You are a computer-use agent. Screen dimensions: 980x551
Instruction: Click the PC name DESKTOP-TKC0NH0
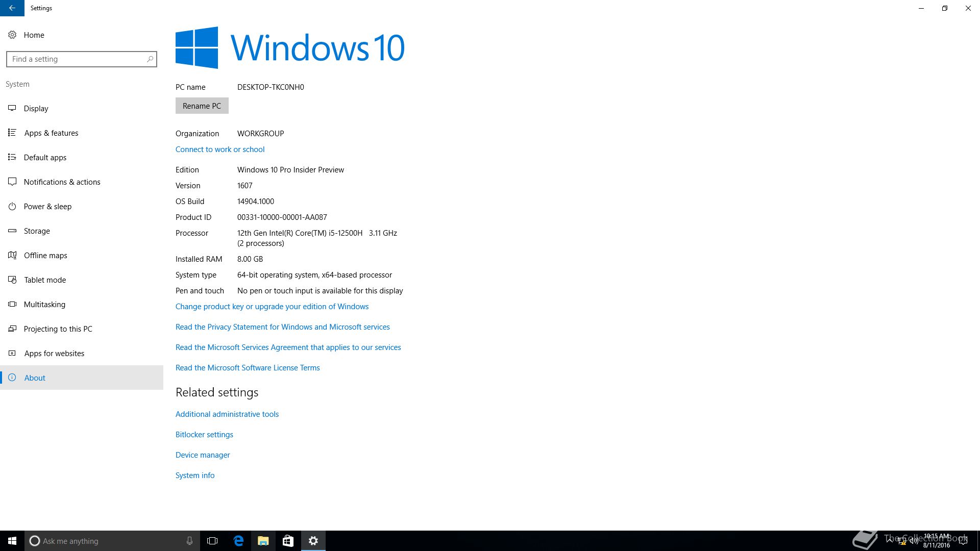pos(271,87)
